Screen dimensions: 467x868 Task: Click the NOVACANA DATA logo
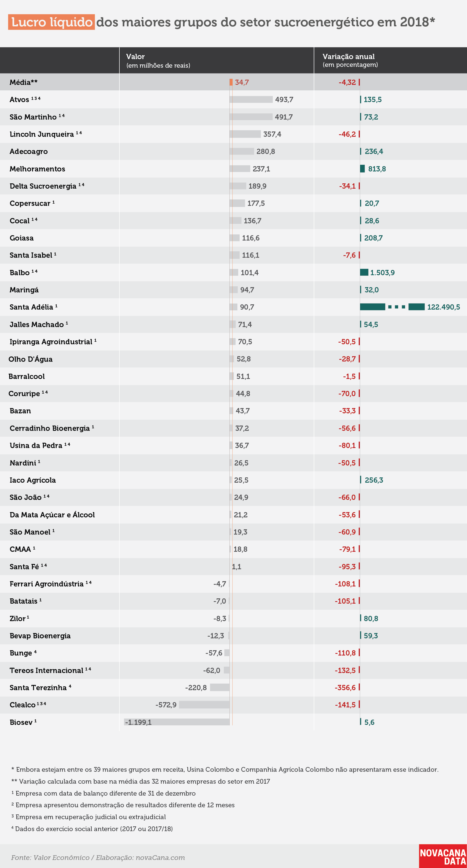pyautogui.click(x=443, y=856)
